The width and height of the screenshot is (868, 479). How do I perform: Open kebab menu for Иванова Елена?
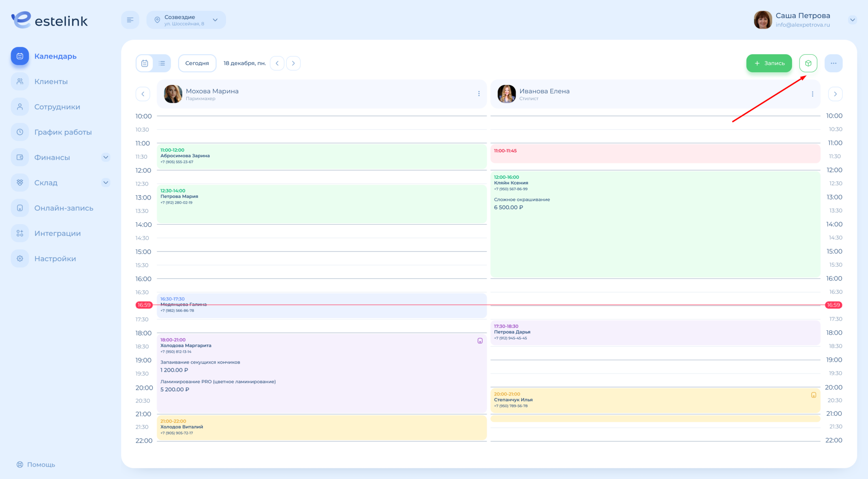point(812,94)
